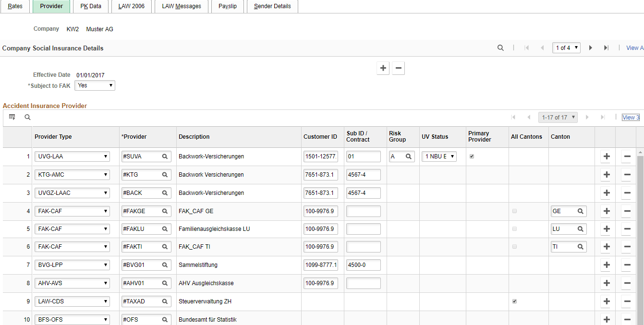Open the Subject to FAK dropdown
This screenshot has width=644, height=325.
(x=95, y=85)
